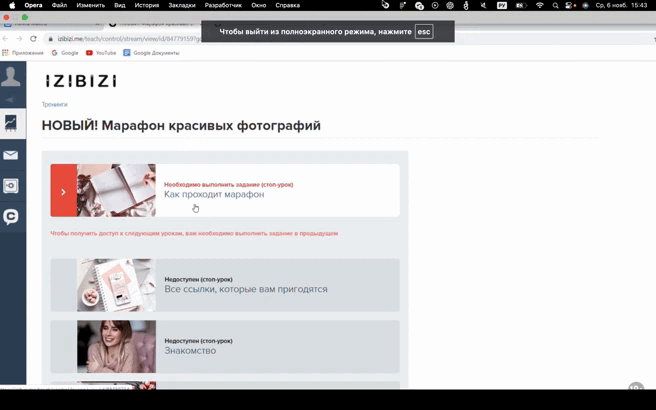Click the Недоступен label above Знакомство

[198, 341]
